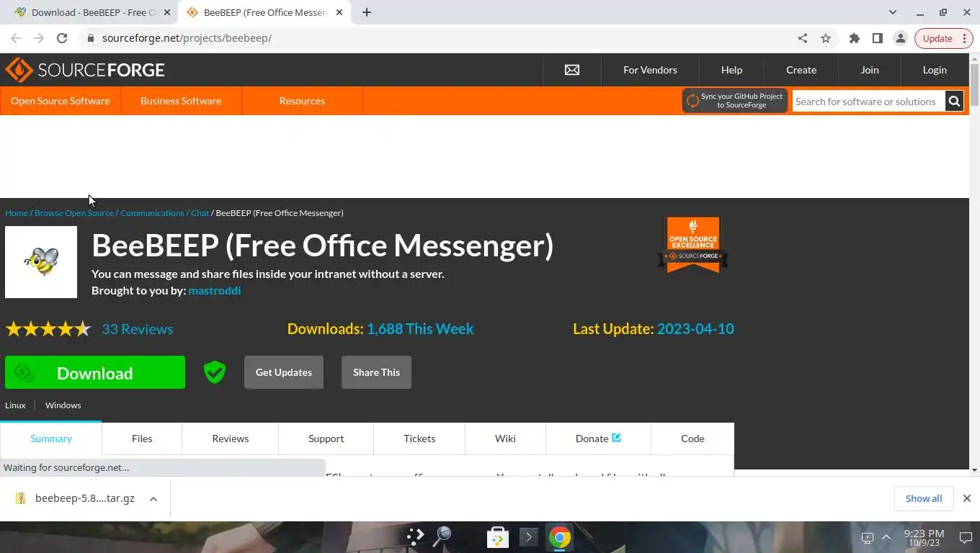Open the 33 Reviews link
980x553 pixels.
pyautogui.click(x=138, y=329)
